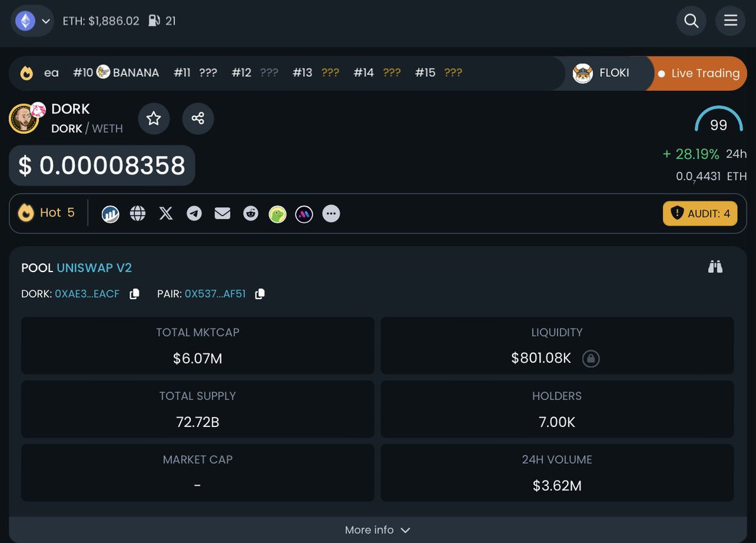The width and height of the screenshot is (756, 543).
Task: Click the gas pump icon
Action: pyautogui.click(x=154, y=21)
